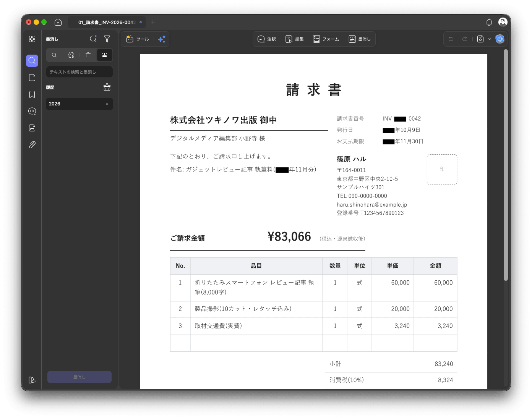
Task: Clear search history with broom icon
Action: [x=107, y=87]
